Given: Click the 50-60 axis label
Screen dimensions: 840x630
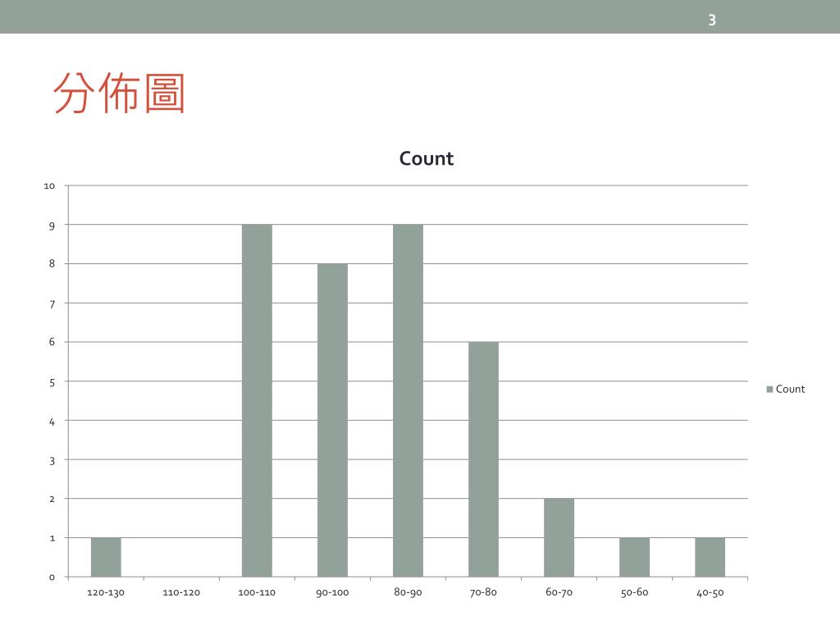Looking at the screenshot, I should pos(634,592).
